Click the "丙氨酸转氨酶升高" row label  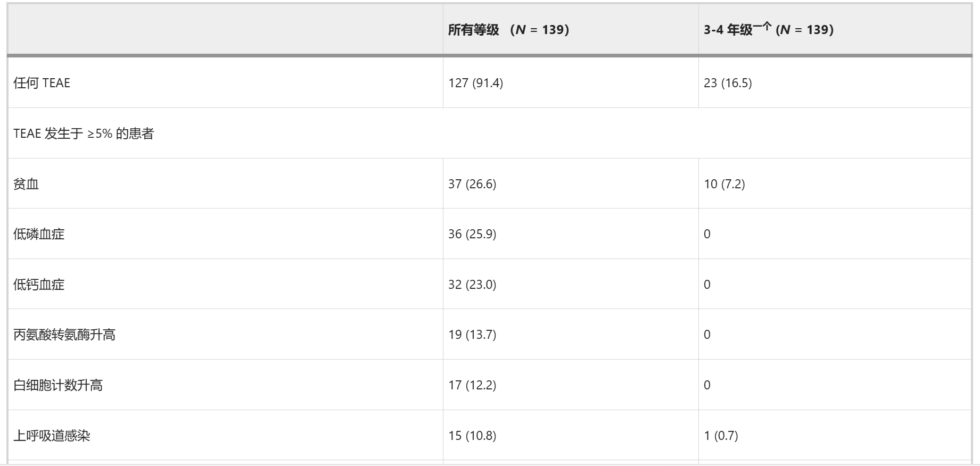click(x=64, y=335)
